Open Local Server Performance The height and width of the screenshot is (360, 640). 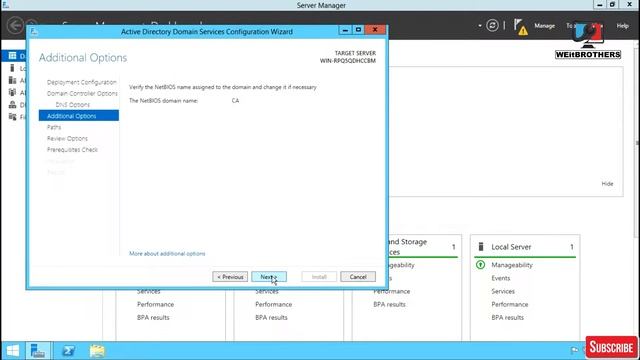(x=510, y=304)
